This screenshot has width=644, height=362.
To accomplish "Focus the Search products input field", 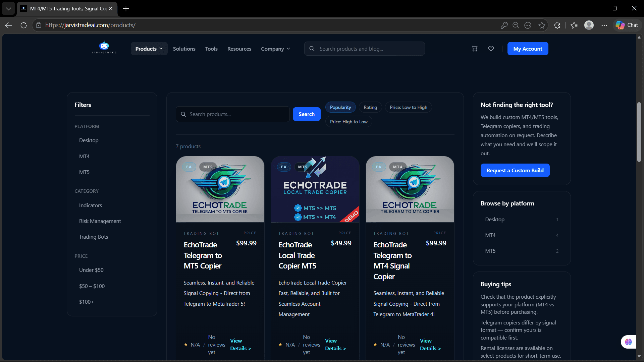I will (x=233, y=114).
